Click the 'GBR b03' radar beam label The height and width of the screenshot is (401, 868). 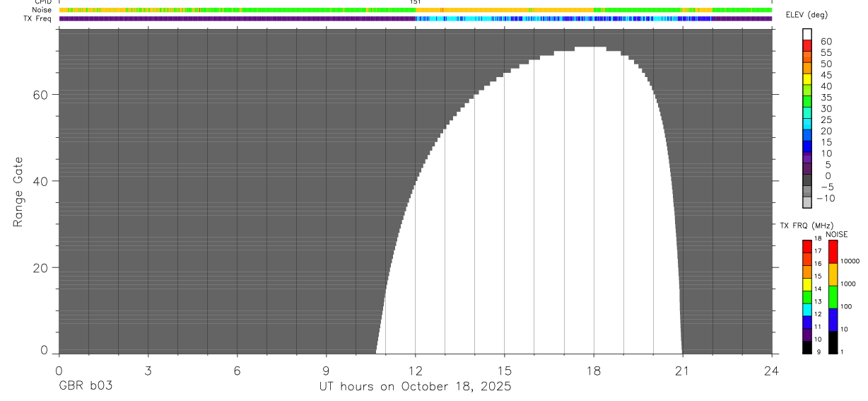[x=85, y=387]
